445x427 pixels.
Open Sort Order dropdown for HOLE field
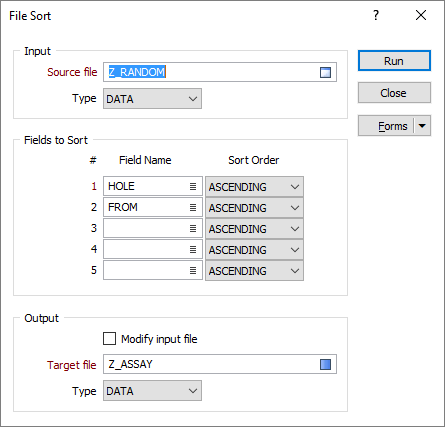pos(254,187)
